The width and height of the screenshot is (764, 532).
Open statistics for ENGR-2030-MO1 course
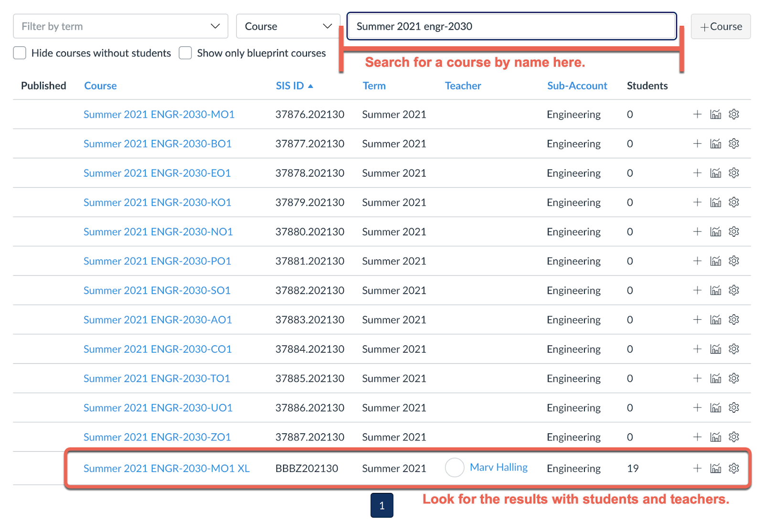point(715,114)
